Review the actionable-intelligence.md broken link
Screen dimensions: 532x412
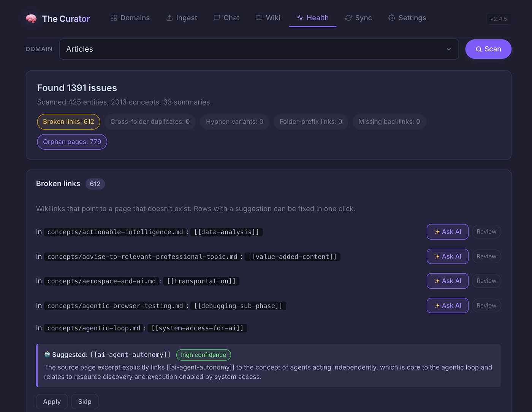(486, 232)
